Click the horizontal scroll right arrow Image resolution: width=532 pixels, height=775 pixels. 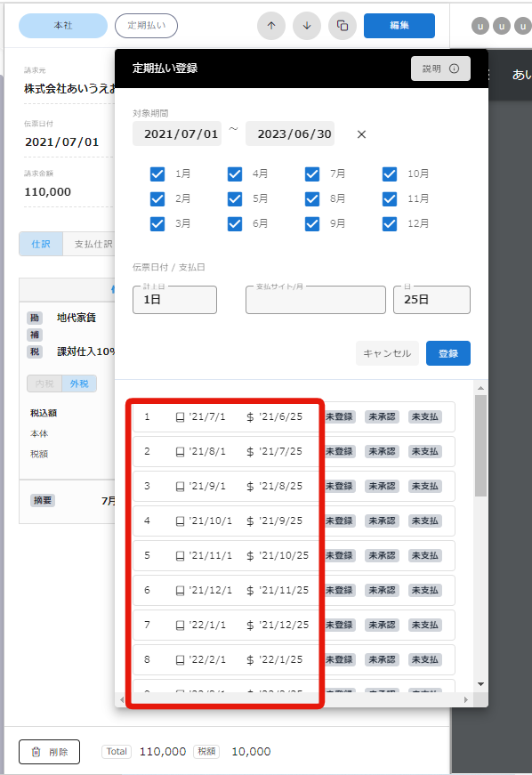(x=466, y=700)
